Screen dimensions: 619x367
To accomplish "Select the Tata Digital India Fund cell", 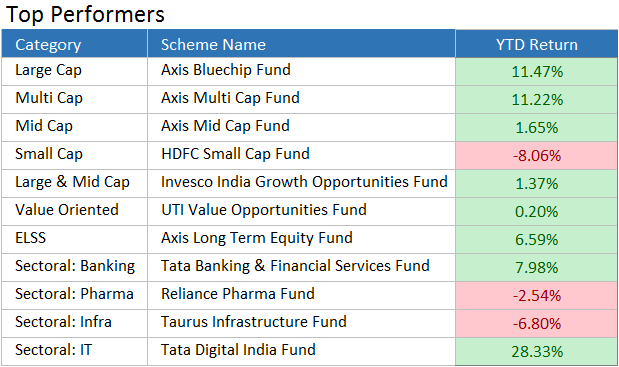I will [x=301, y=351].
